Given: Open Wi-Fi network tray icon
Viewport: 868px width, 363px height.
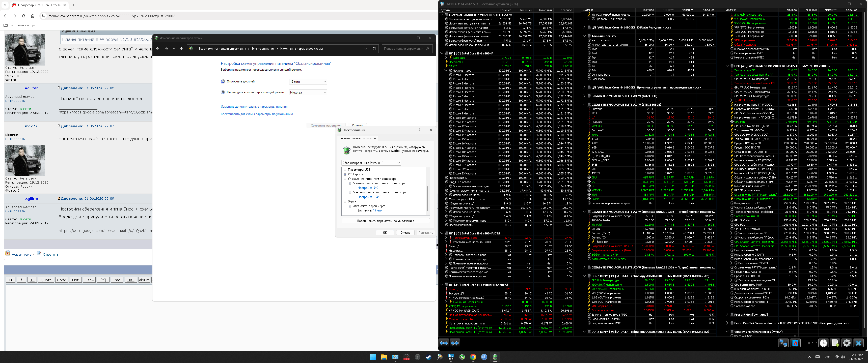Looking at the screenshot, I should coord(836,357).
